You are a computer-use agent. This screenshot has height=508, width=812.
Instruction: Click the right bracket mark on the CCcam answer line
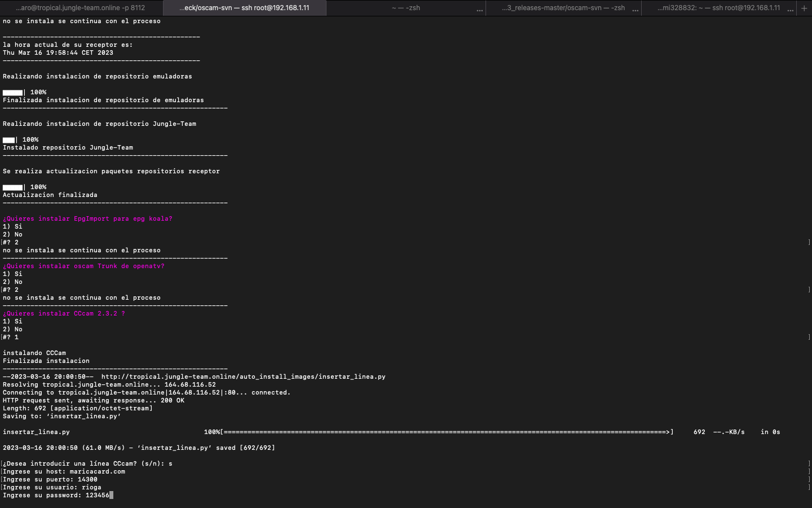click(x=809, y=337)
